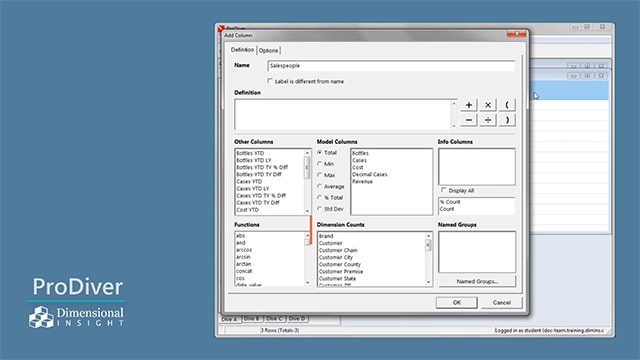Switch to the Definition tab

(x=242, y=50)
